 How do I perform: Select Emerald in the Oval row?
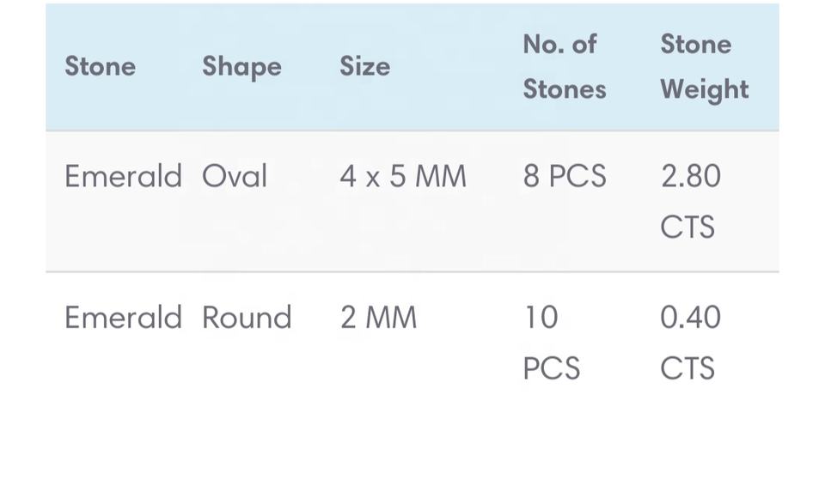coord(123,177)
